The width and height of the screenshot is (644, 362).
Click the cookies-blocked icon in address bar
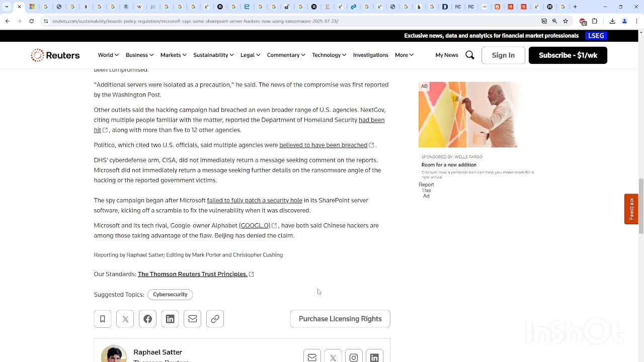coord(544,21)
